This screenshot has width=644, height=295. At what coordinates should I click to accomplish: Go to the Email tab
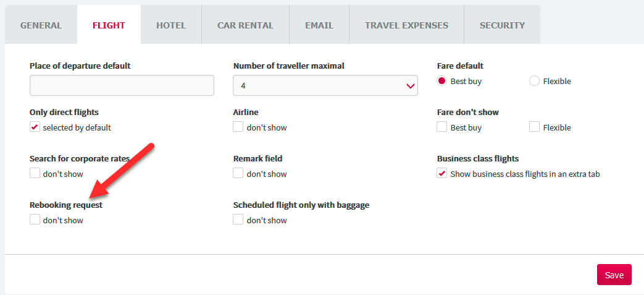(x=319, y=25)
